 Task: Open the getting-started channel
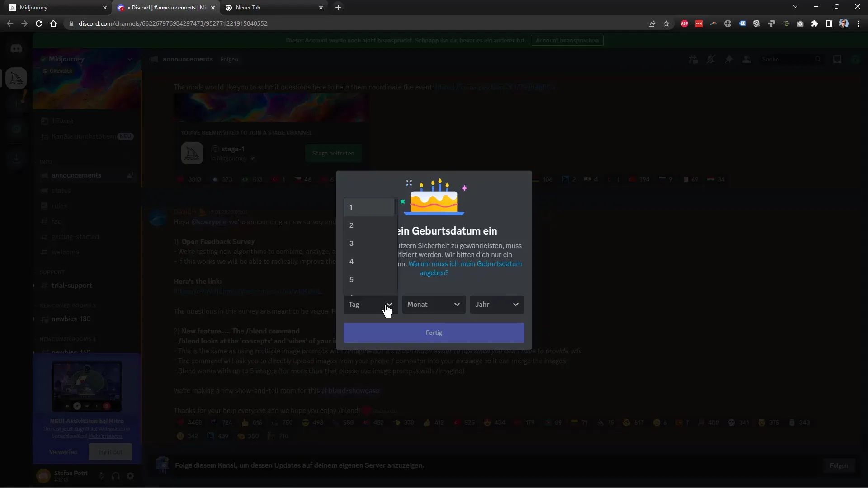point(75,237)
